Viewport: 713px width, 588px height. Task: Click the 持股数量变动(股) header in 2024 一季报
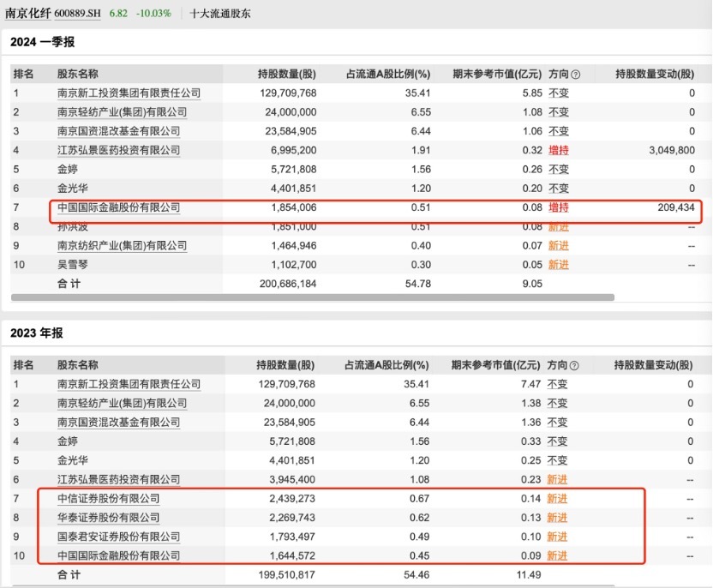pyautogui.click(x=655, y=74)
